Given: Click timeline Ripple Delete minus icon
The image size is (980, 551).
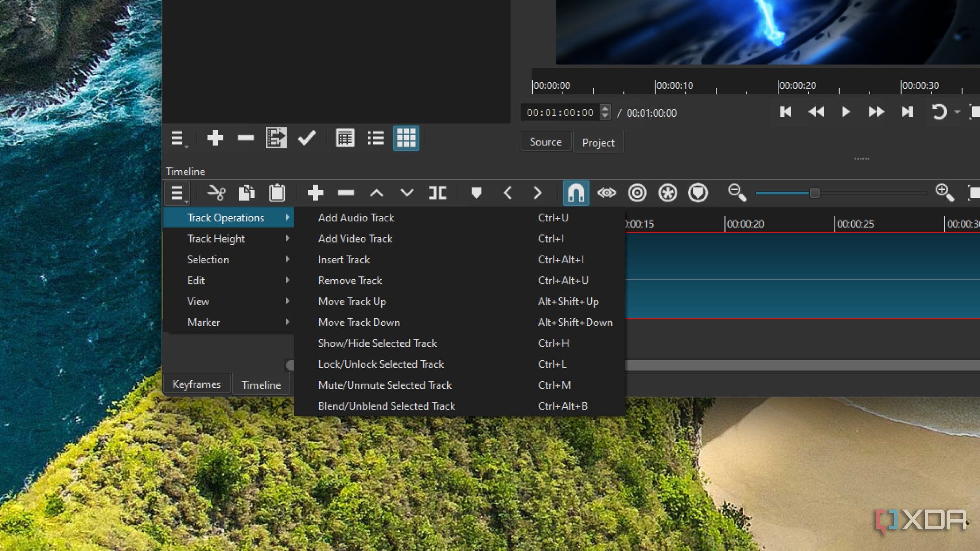Looking at the screenshot, I should (346, 193).
